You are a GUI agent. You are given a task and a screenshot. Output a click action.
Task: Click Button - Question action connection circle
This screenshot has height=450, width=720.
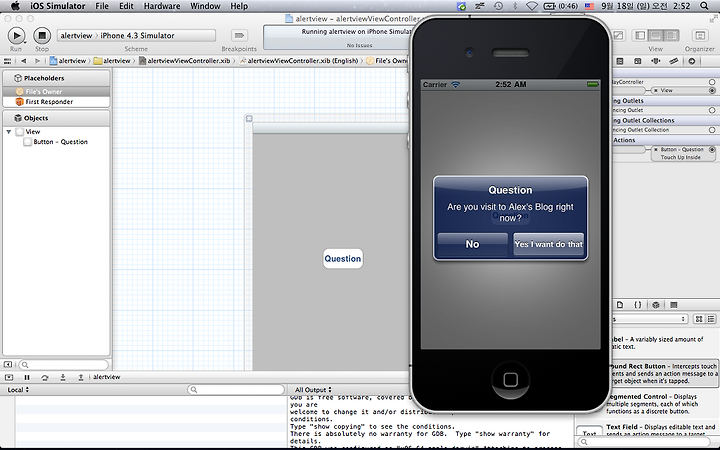pos(712,150)
